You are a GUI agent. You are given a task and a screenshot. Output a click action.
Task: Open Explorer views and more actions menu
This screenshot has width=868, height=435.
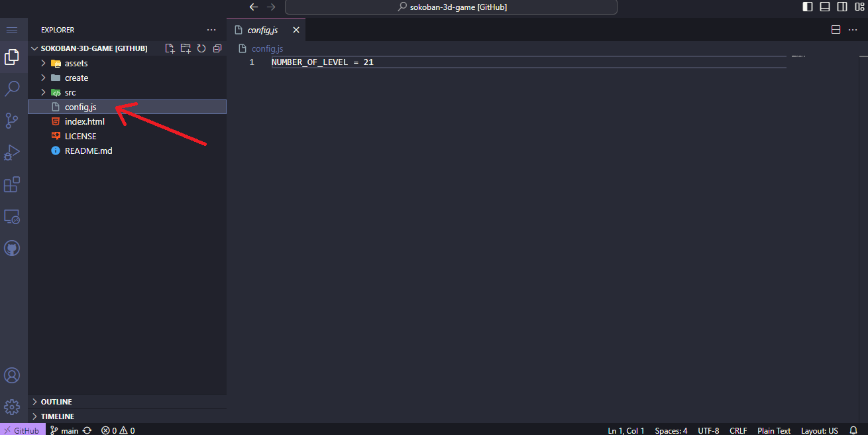point(211,30)
